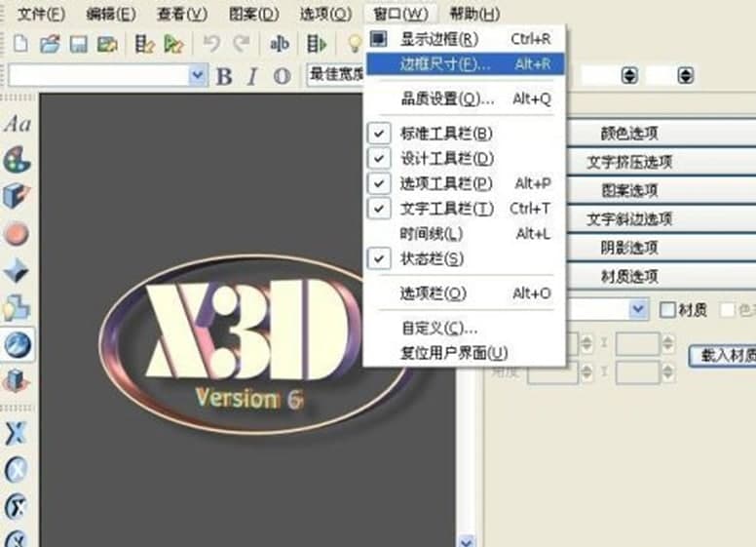756x547 pixels.
Task: Choose 选项栏(O) menu item
Action: [465, 293]
